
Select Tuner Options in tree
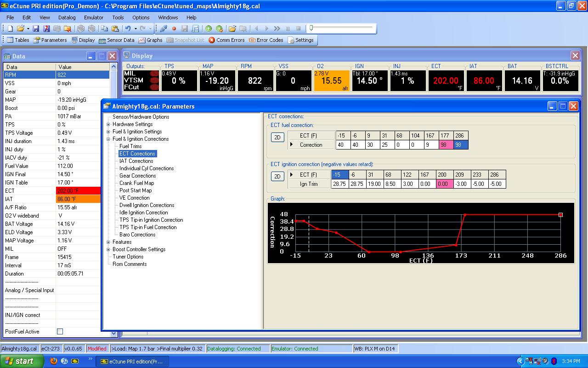coord(128,257)
